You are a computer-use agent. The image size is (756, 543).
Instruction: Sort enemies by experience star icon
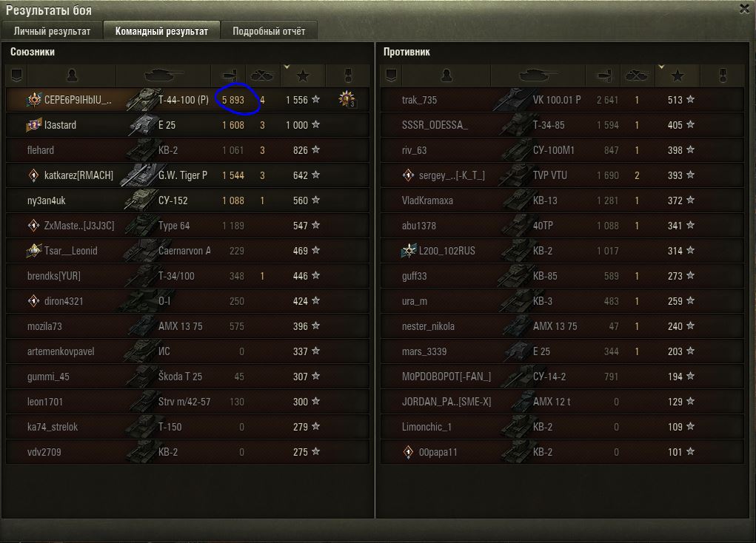(x=678, y=75)
